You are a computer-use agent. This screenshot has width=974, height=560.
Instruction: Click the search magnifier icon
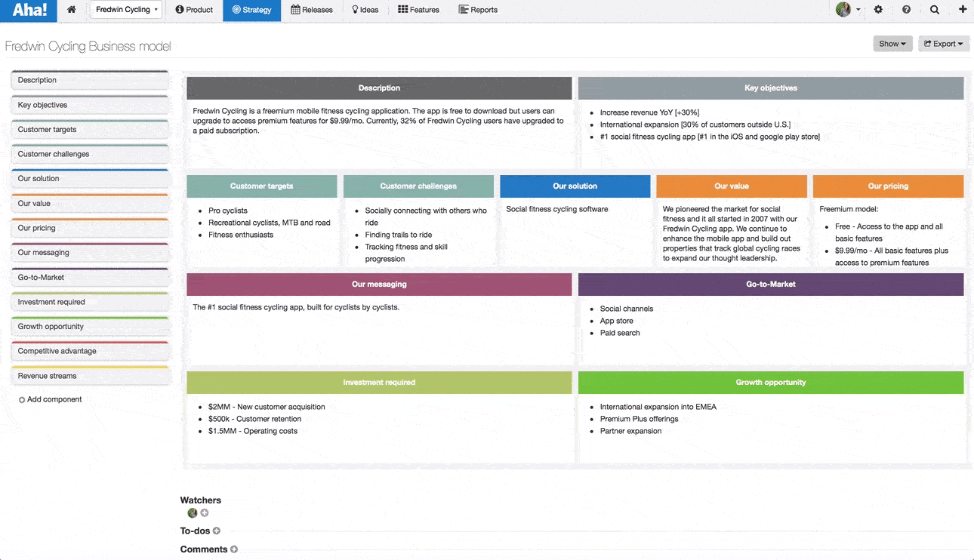click(x=935, y=10)
